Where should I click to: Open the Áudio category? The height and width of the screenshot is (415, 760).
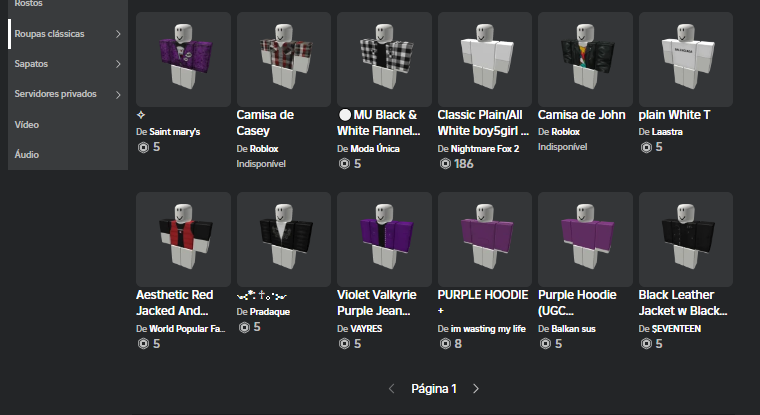[28, 155]
